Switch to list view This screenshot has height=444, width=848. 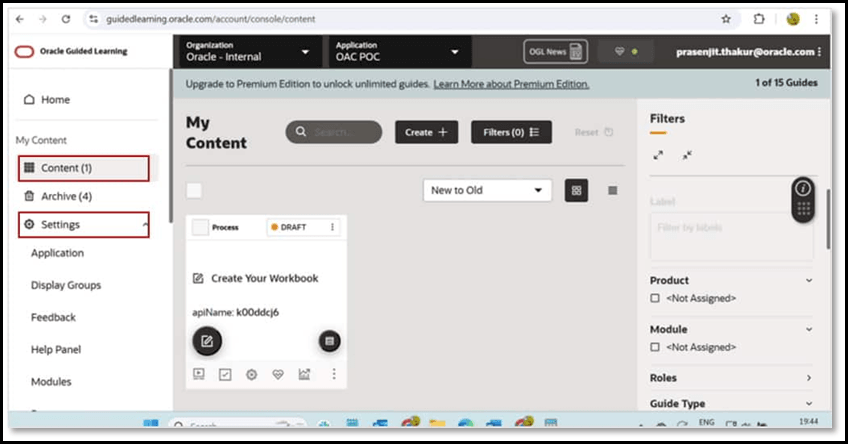pos(612,190)
